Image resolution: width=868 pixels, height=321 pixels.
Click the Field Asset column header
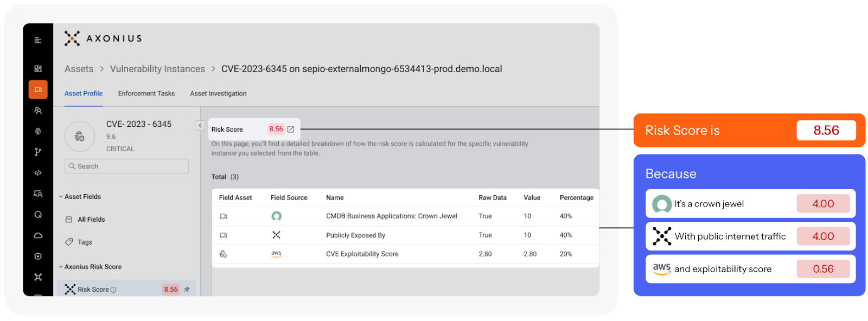pos(235,197)
